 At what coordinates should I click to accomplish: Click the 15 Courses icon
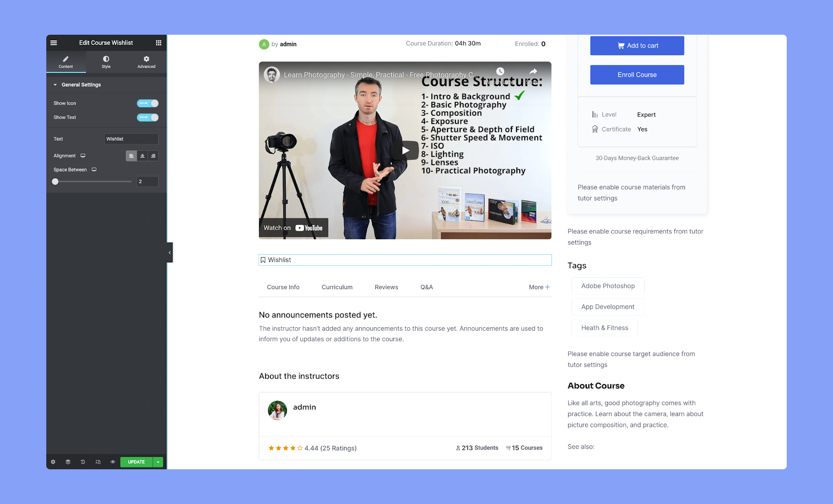click(x=508, y=448)
